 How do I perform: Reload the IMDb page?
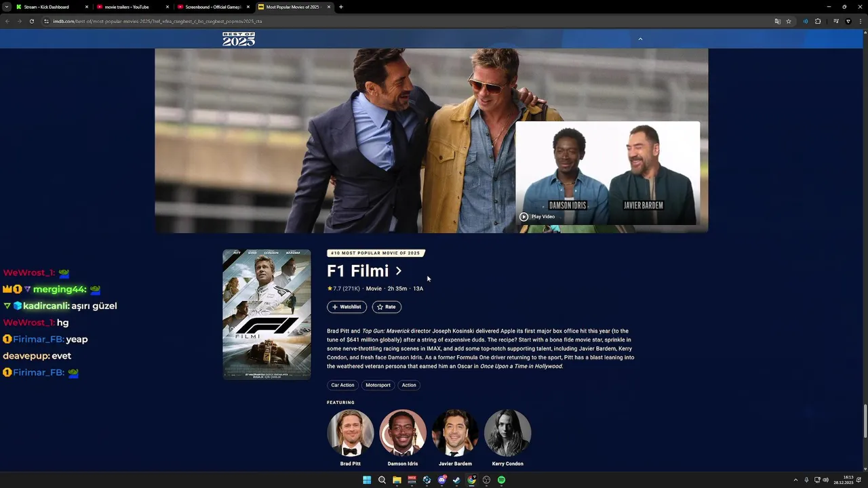click(x=32, y=21)
